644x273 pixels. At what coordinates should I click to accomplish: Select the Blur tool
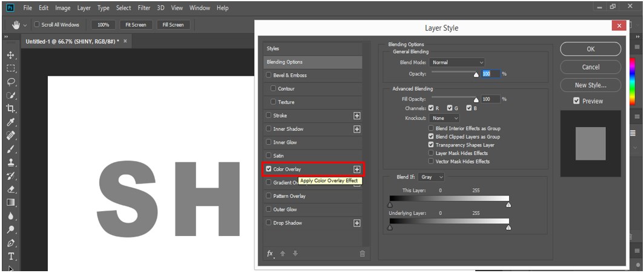click(x=11, y=216)
